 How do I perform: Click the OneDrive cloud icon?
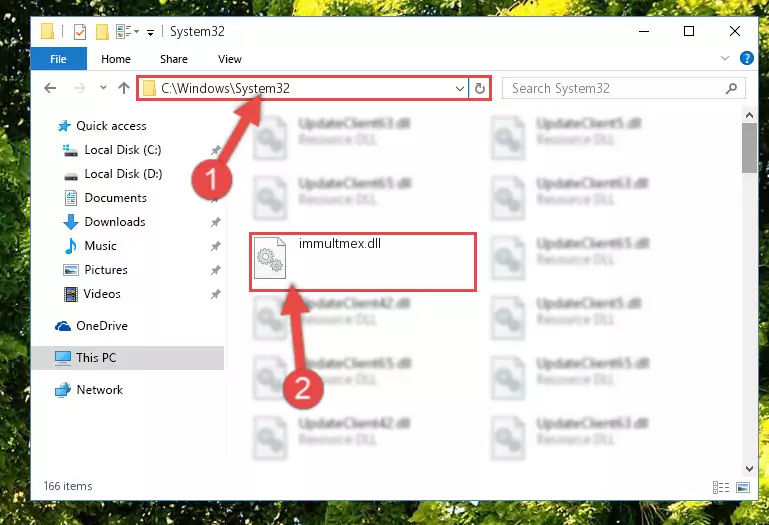click(x=63, y=326)
